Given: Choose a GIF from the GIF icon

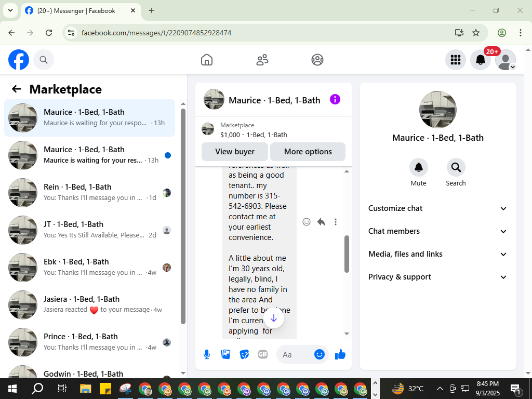Looking at the screenshot, I should click(263, 354).
